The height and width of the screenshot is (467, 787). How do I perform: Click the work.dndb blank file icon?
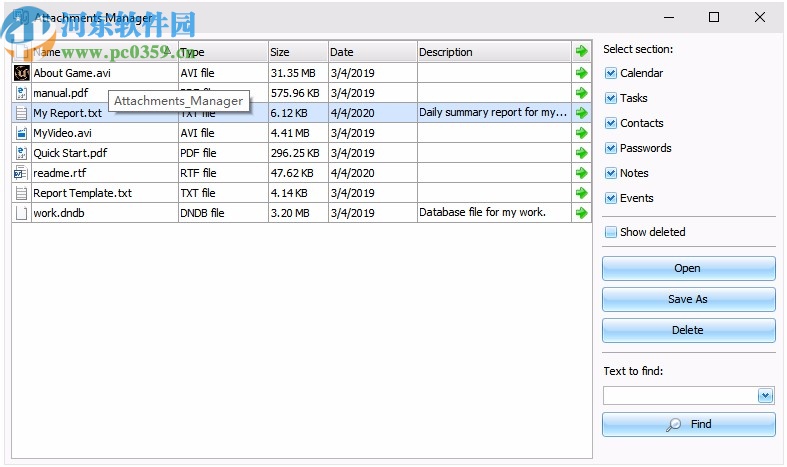(x=22, y=213)
